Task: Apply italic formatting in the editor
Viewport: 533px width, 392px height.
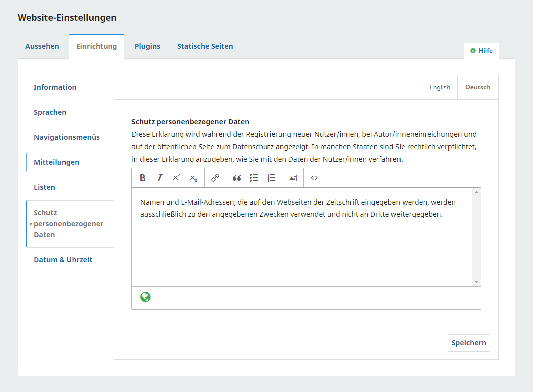Action: coord(160,178)
